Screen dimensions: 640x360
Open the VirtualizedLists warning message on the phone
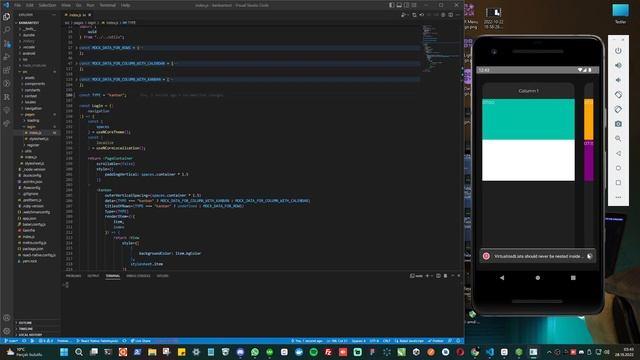tap(538, 256)
